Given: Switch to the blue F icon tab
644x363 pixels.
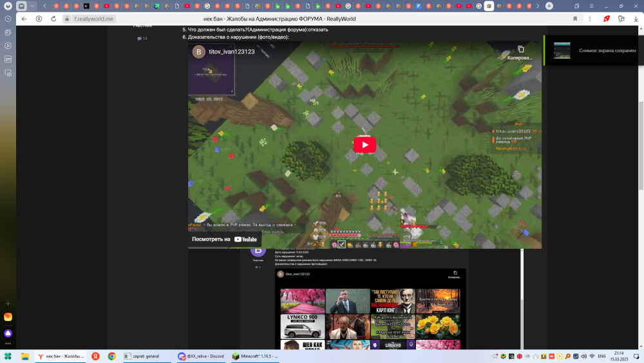Looking at the screenshot, I should tap(419, 6).
